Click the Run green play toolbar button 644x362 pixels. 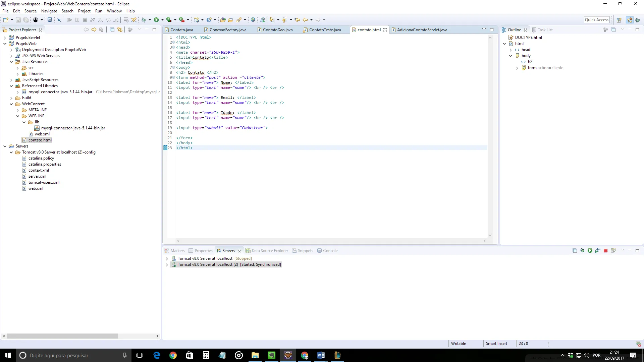tap(156, 20)
